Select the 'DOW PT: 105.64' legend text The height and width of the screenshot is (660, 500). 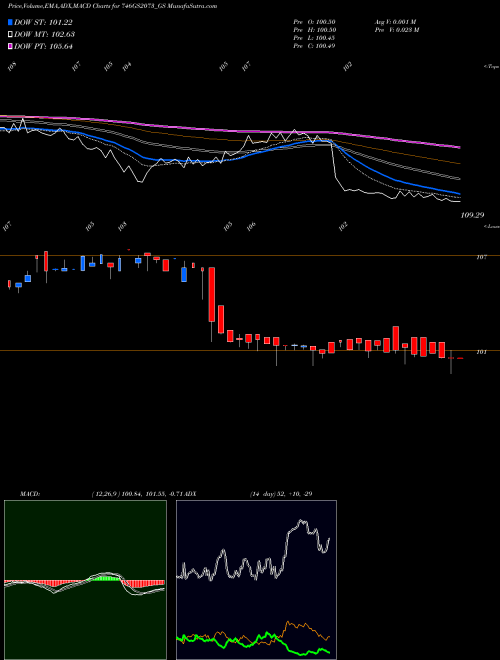[44, 46]
